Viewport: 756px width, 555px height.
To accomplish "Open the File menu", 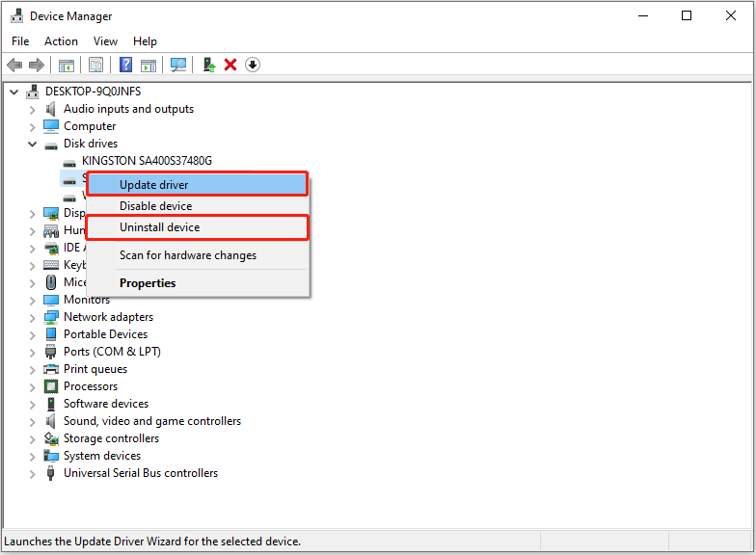I will pyautogui.click(x=20, y=41).
